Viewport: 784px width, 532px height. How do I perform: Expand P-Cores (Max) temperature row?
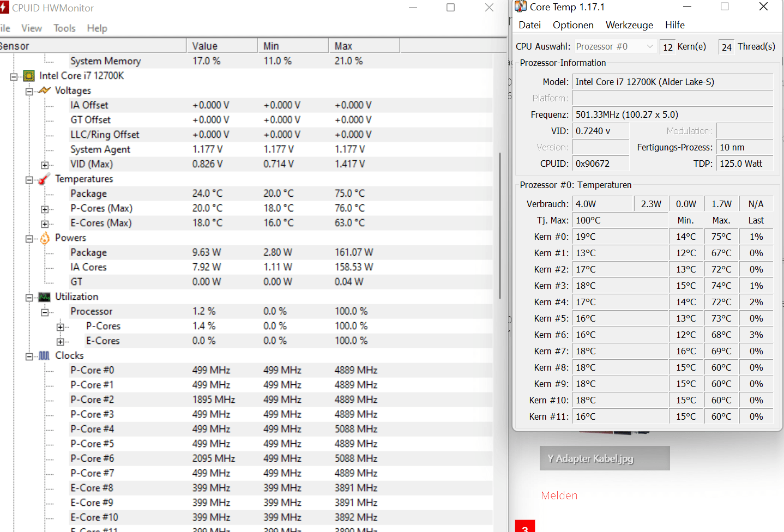45,209
